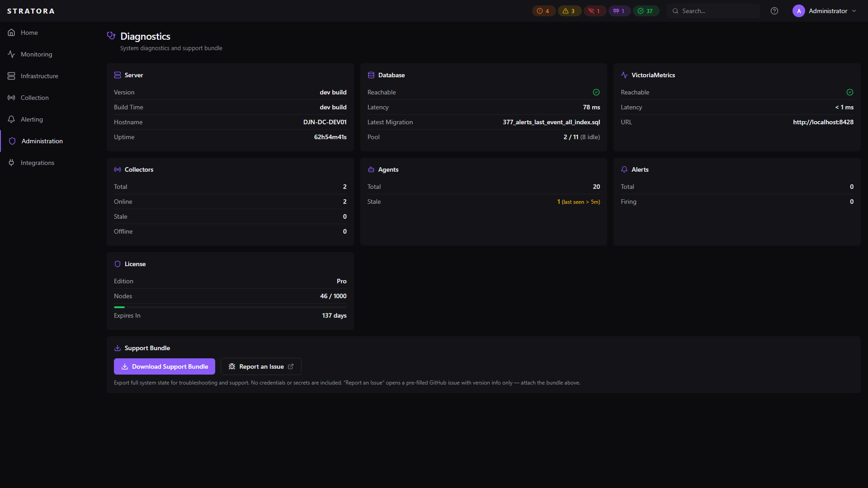Click the license Nodes usage progress bar
This screenshot has height=488, width=868.
(x=230, y=307)
